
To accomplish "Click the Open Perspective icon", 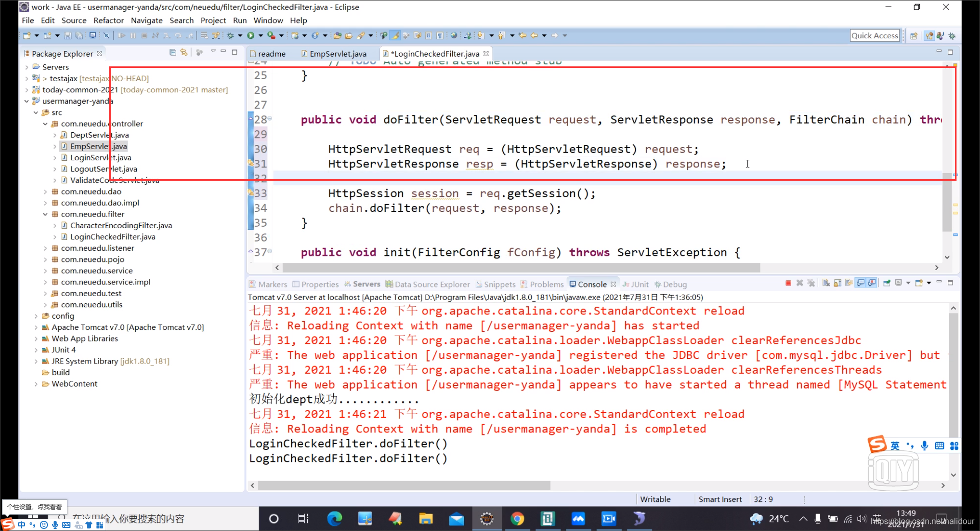I will click(914, 36).
